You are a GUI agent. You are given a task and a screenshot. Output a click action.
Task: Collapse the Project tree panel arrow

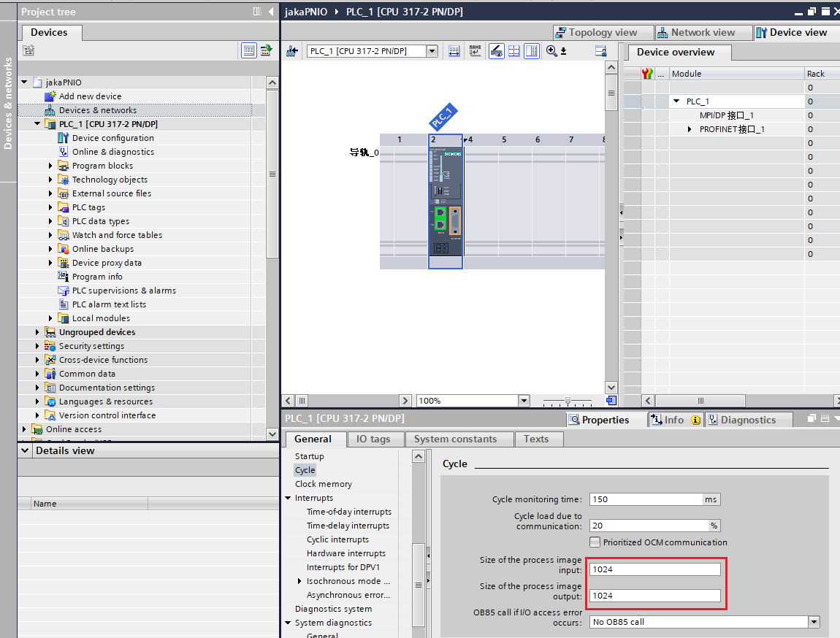[x=271, y=12]
